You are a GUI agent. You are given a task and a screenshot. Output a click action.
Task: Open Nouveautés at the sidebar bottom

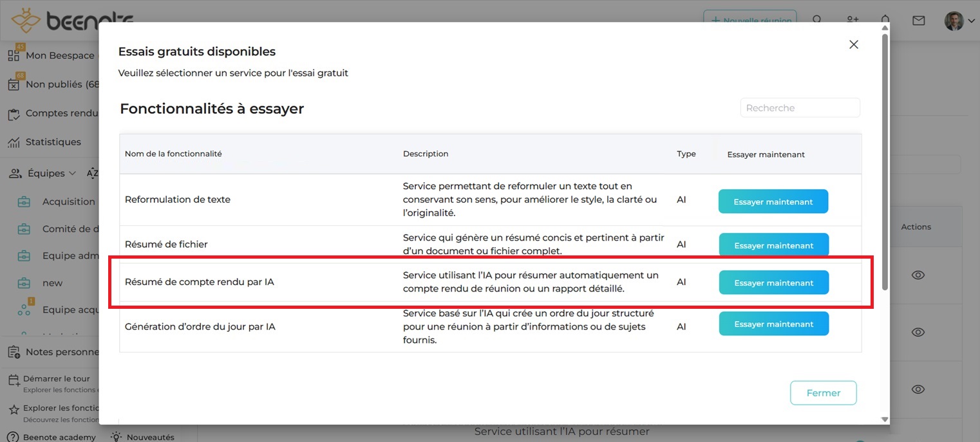pyautogui.click(x=149, y=437)
